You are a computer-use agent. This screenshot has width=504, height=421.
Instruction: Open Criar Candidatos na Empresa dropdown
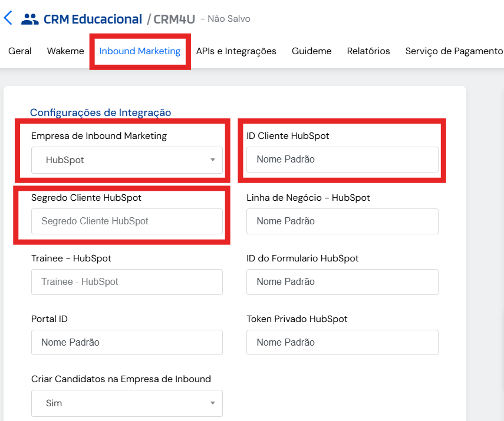tap(127, 403)
